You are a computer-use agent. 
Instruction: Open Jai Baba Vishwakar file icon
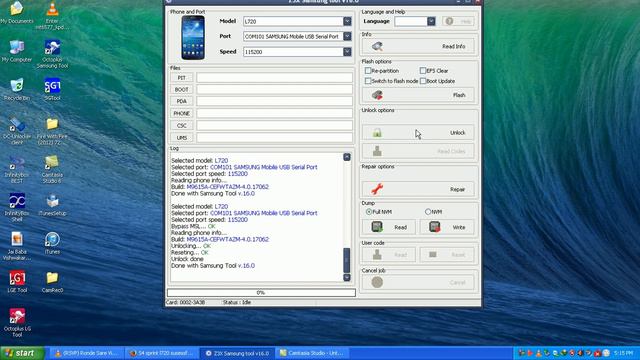(x=17, y=246)
